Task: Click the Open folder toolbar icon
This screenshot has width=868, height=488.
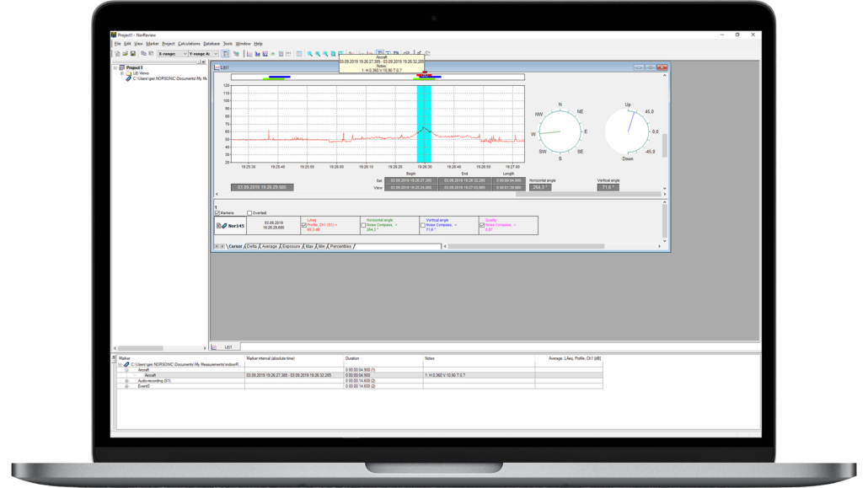Action: (x=125, y=54)
